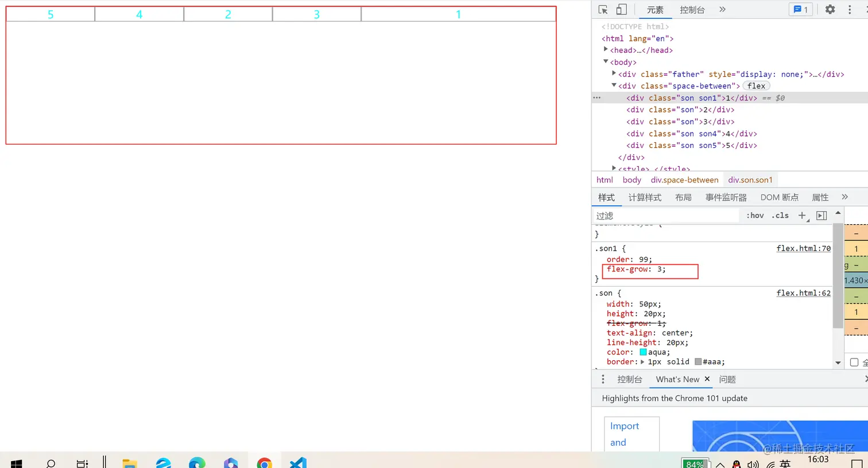
Task: Toggle the :hov element state panel
Action: (755, 216)
